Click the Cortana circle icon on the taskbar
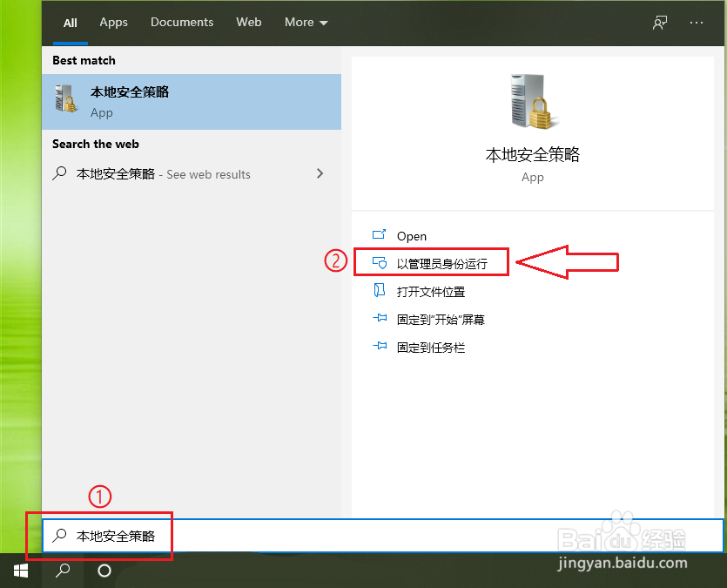The width and height of the screenshot is (727, 588). (104, 572)
